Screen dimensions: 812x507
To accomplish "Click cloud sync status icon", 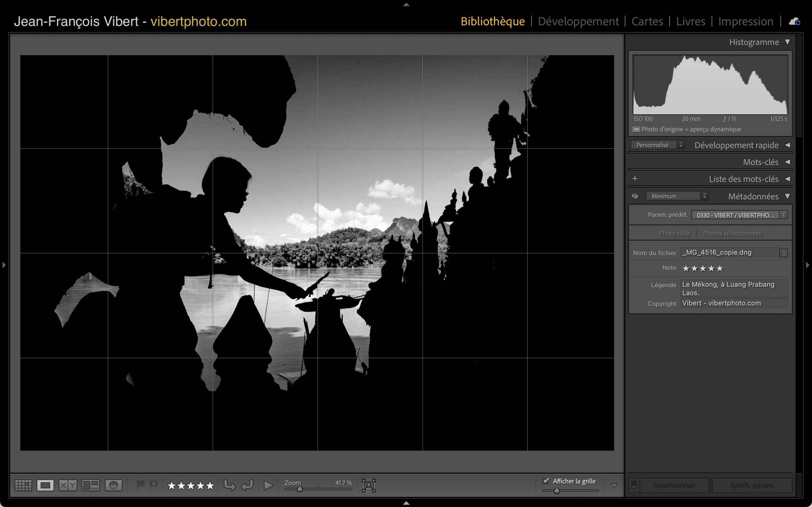I will [x=794, y=22].
